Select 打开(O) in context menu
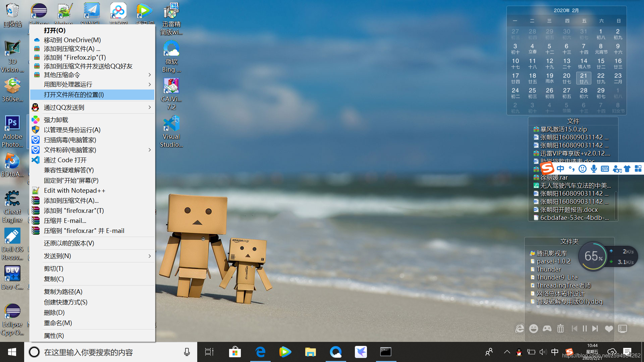 coord(92,31)
